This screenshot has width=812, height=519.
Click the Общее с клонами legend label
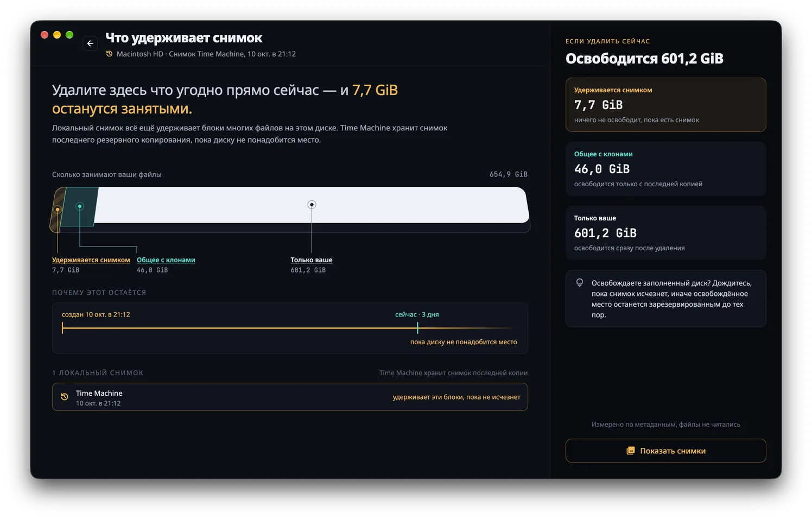(x=166, y=260)
